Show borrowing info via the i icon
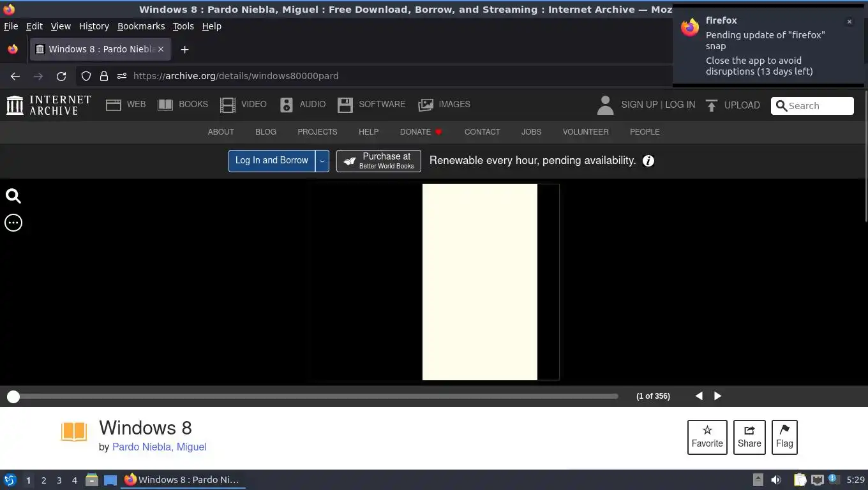Image resolution: width=868 pixels, height=490 pixels. coord(648,161)
